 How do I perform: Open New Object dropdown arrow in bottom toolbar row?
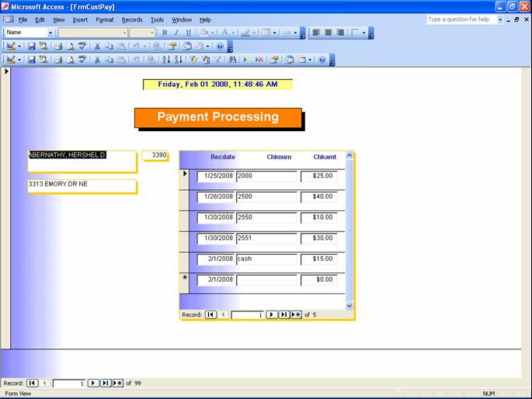tap(310, 60)
